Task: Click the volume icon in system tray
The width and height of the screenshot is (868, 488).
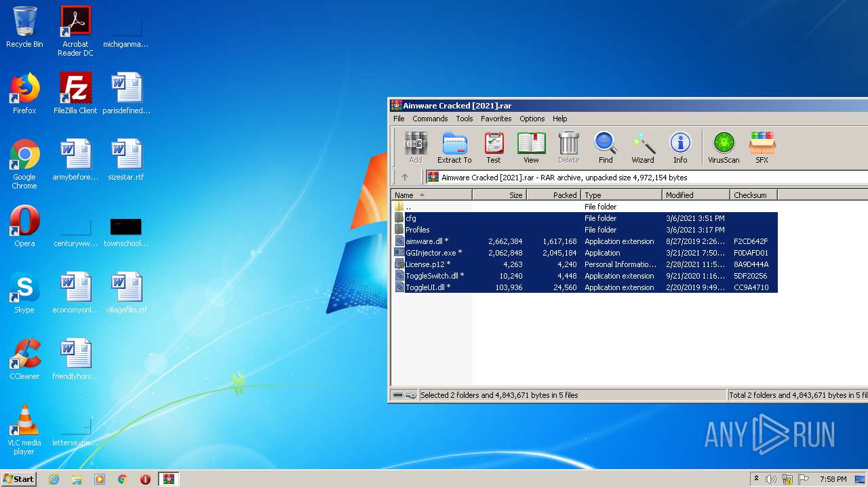Action: (x=771, y=479)
